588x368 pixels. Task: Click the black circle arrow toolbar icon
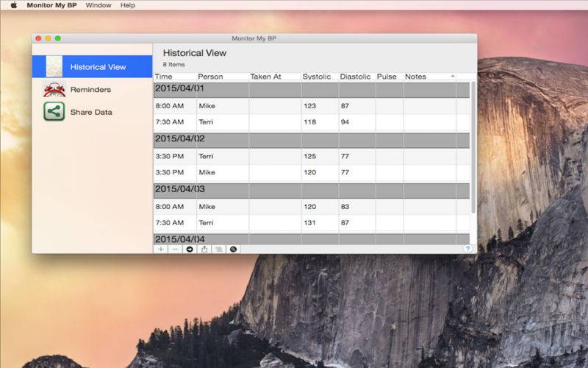point(190,250)
